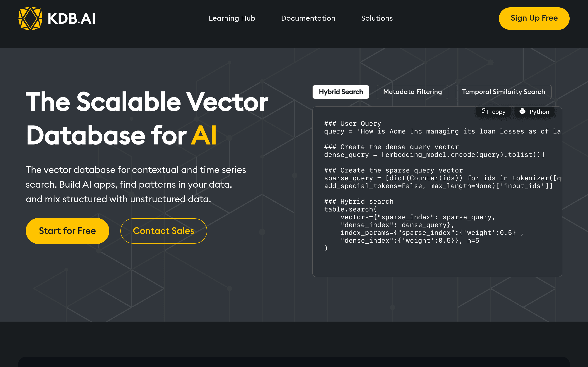The height and width of the screenshot is (367, 588).
Task: Click the KDB.AI wordmark text
Action: tap(71, 19)
